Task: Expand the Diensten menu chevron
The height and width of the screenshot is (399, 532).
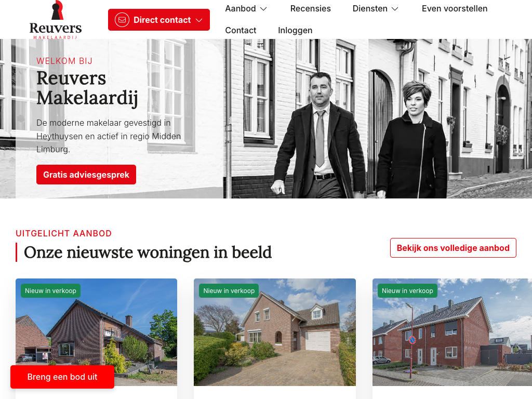Action: 395,9
